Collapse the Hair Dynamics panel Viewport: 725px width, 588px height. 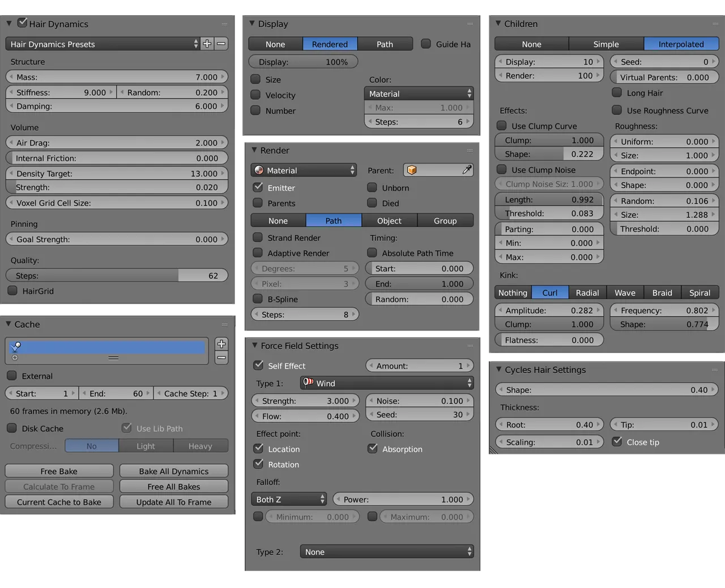click(9, 24)
